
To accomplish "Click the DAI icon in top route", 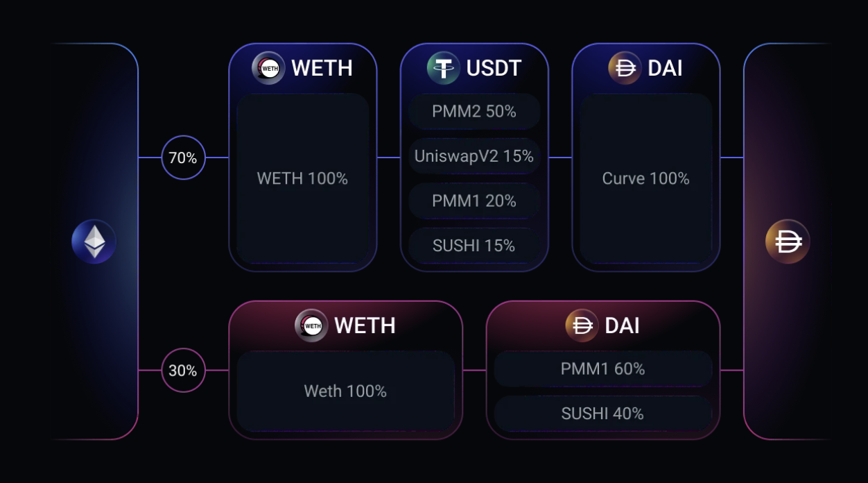I will (625, 68).
